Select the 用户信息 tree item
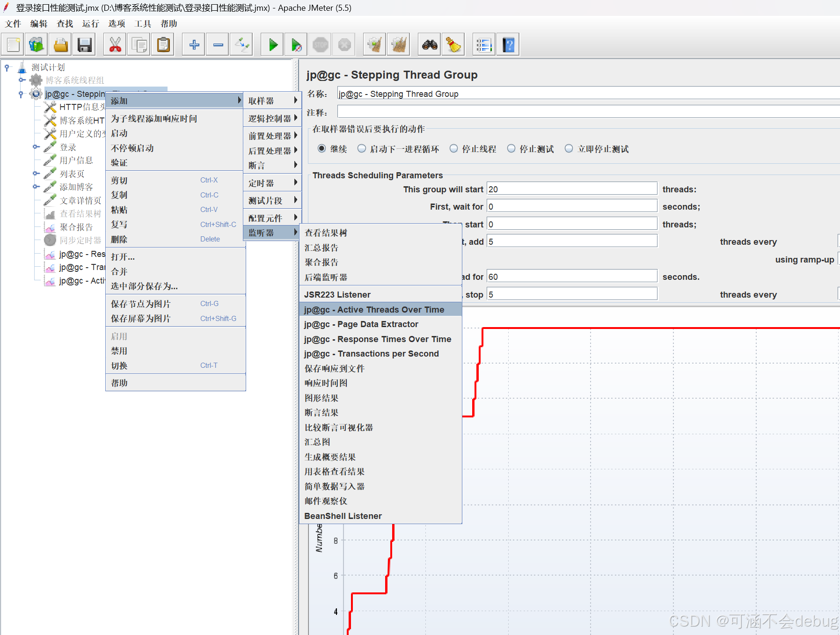Image resolution: width=840 pixels, height=635 pixels. click(76, 161)
